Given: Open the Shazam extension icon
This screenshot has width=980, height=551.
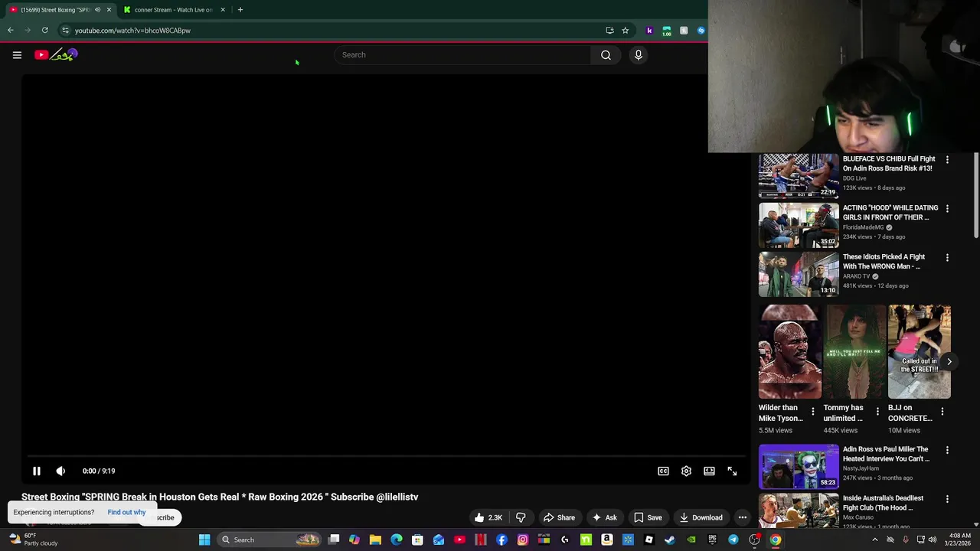Looking at the screenshot, I should pos(701,31).
